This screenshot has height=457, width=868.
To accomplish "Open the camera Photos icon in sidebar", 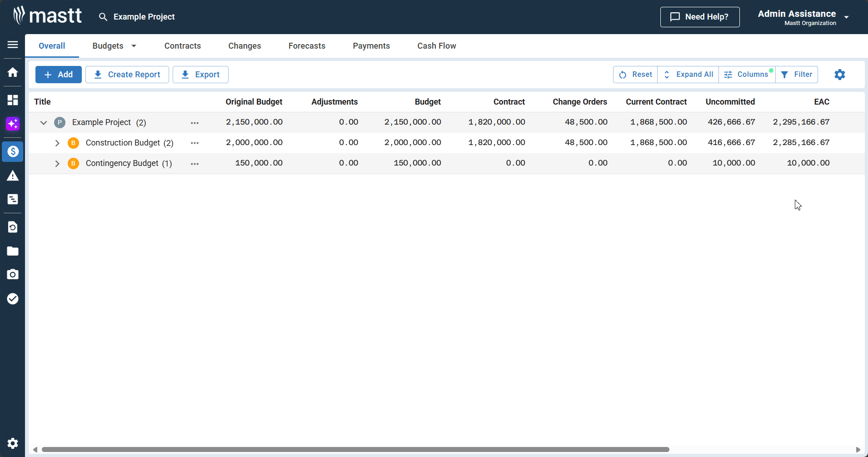I will 13,274.
